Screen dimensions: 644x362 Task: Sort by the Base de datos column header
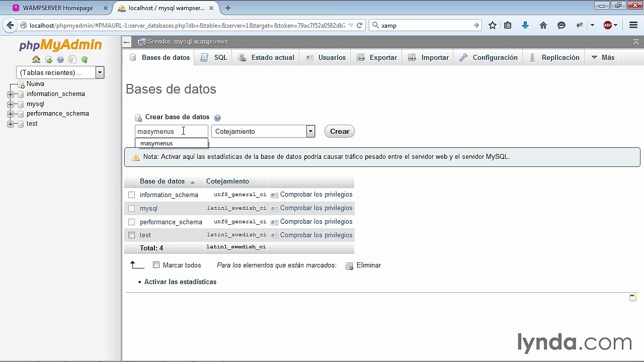click(x=162, y=182)
